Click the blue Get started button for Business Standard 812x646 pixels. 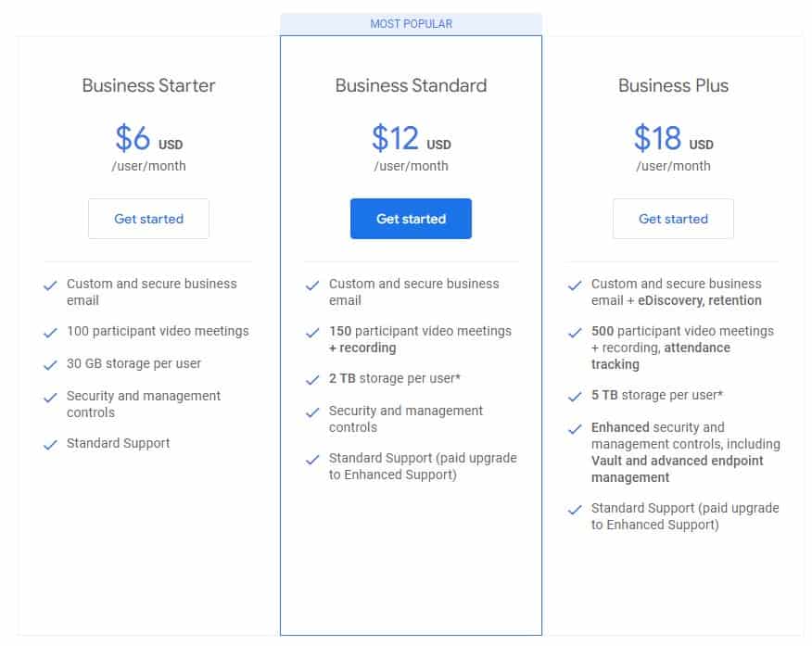tap(411, 219)
